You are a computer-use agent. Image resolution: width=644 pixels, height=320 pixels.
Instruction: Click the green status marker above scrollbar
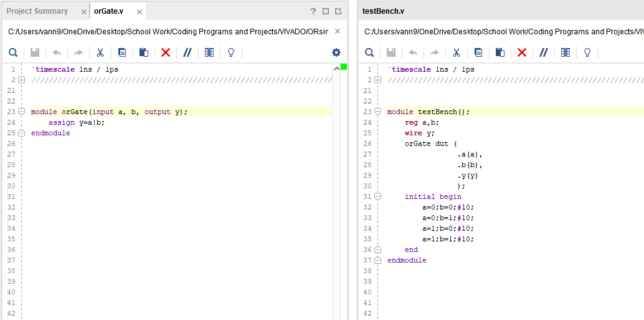coord(344,67)
